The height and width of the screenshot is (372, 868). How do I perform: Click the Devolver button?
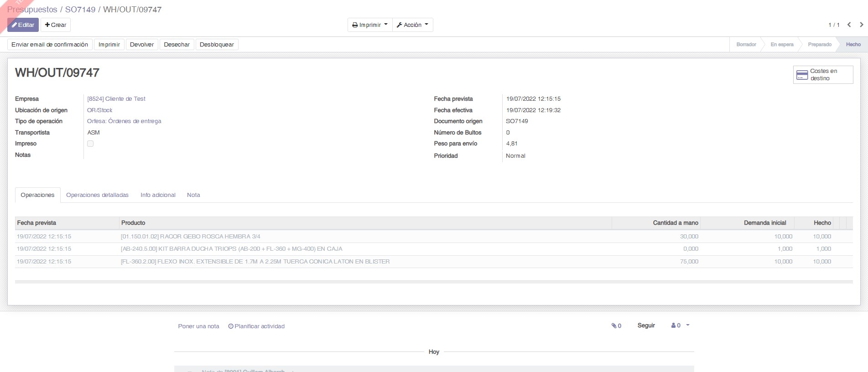tap(142, 45)
